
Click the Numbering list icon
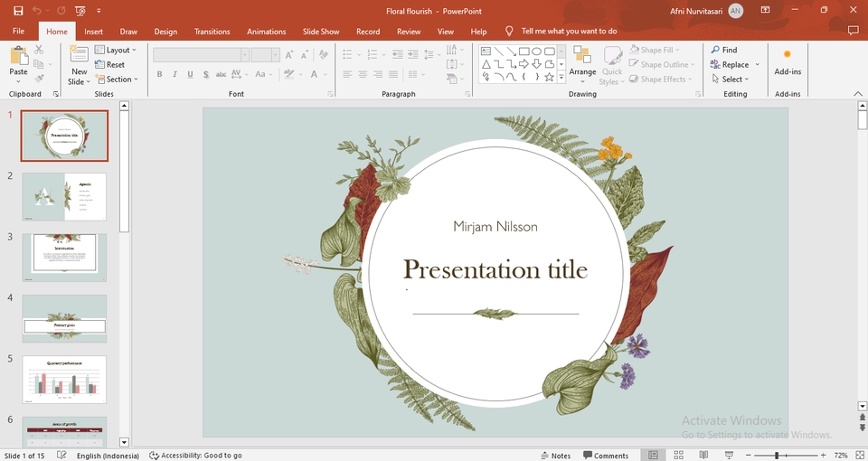pyautogui.click(x=373, y=54)
